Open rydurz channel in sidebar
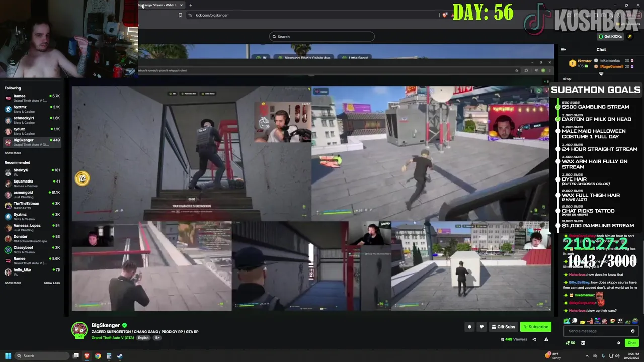This screenshot has height=362, width=644. 31,131
